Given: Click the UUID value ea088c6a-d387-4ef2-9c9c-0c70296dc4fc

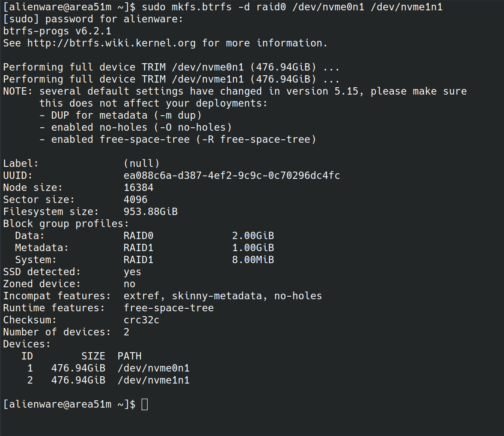Looking at the screenshot, I should click(232, 175).
